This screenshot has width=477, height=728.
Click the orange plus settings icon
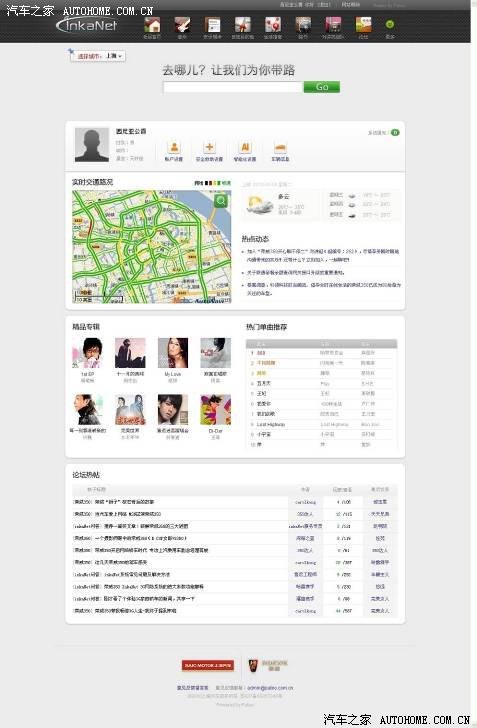[x=209, y=147]
